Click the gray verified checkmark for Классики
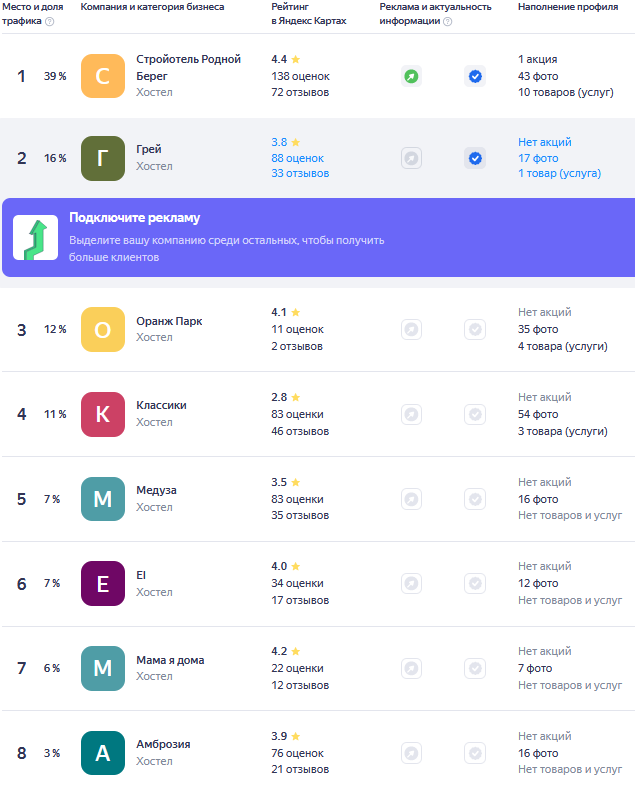The width and height of the screenshot is (635, 795). point(475,415)
